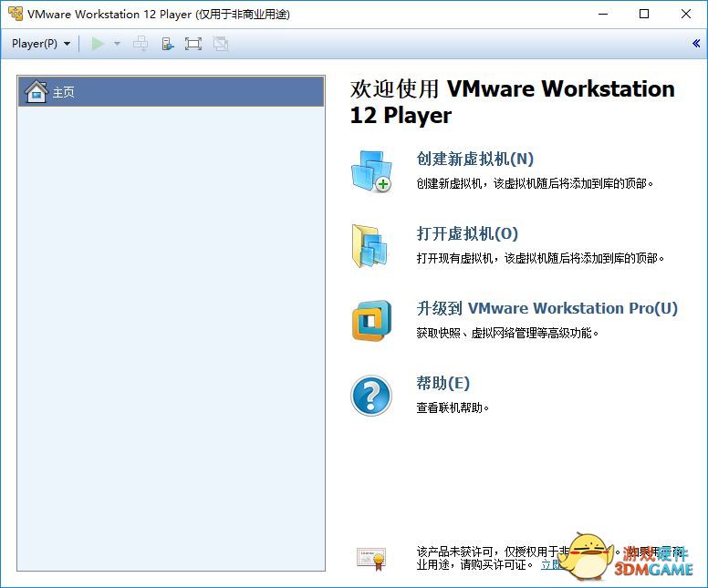Click the open virtual machine folder icon

[x=370, y=246]
